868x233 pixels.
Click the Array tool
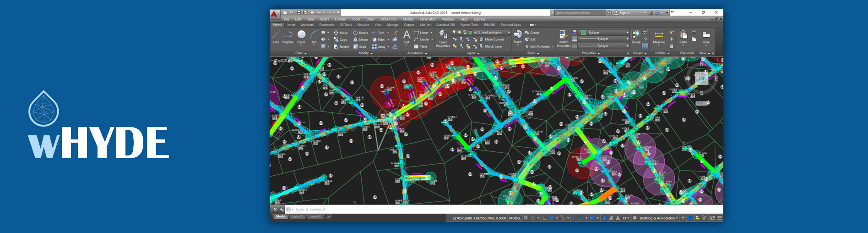click(379, 47)
